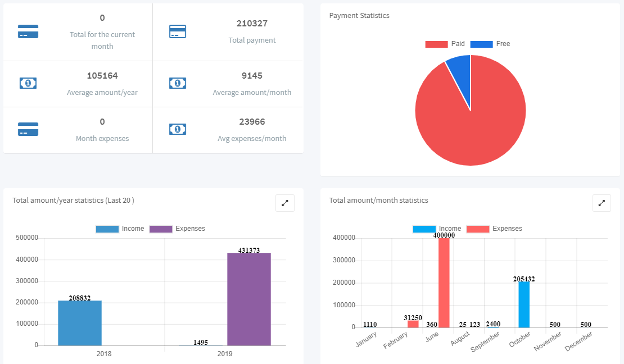
Task: Click the card icon beside Total payment
Action: (x=178, y=31)
